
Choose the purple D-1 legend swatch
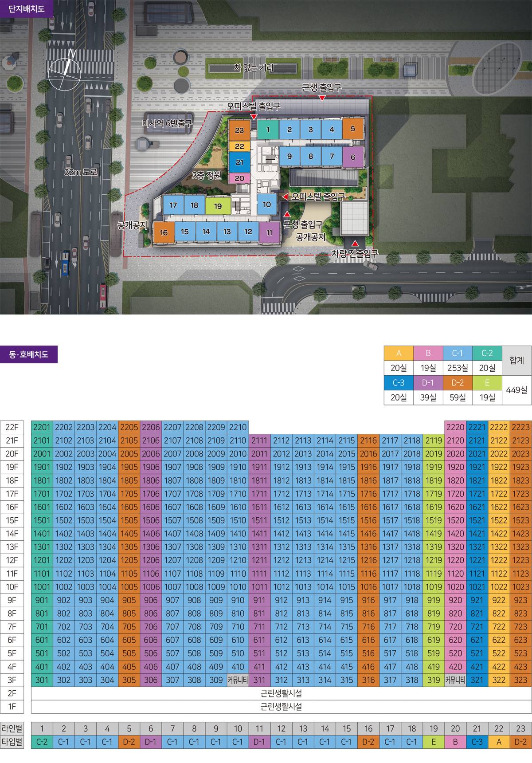[428, 383]
